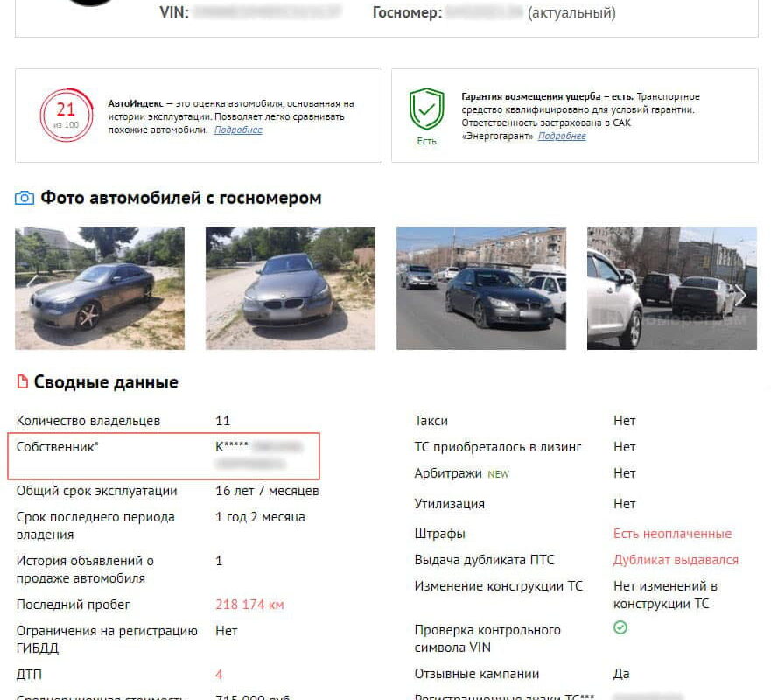Click the blurred VIN number field
The width and height of the screenshot is (771, 700).
pyautogui.click(x=267, y=11)
